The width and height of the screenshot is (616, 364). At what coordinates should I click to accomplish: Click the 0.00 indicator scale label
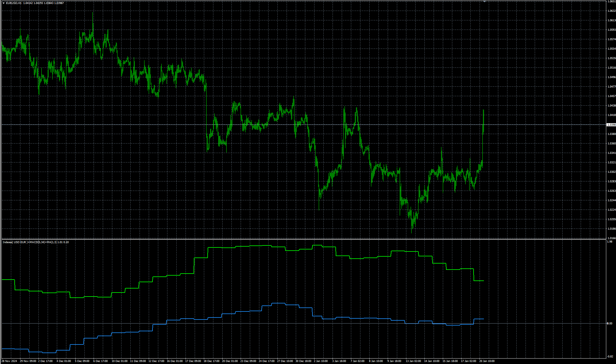pyautogui.click(x=609, y=324)
